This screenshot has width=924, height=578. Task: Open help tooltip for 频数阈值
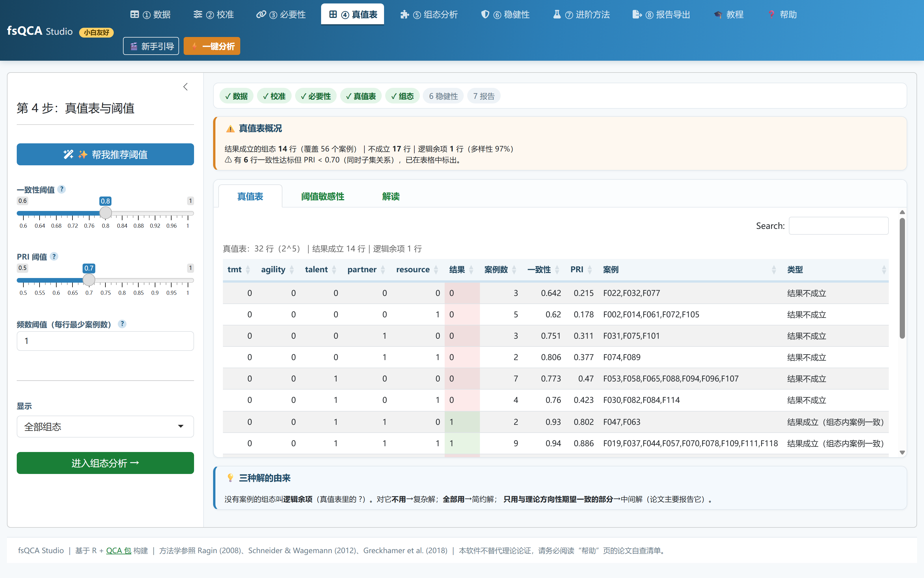click(x=122, y=324)
